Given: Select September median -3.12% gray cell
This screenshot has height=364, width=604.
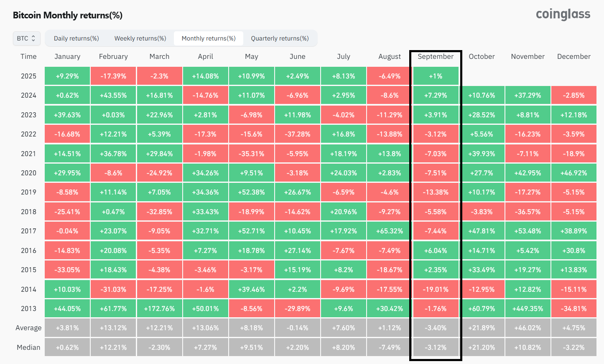Looking at the screenshot, I should click(436, 347).
